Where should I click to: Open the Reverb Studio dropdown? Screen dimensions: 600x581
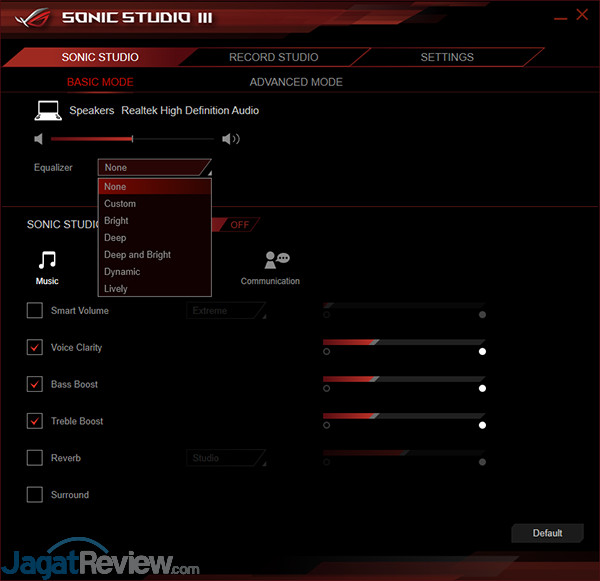(226, 458)
